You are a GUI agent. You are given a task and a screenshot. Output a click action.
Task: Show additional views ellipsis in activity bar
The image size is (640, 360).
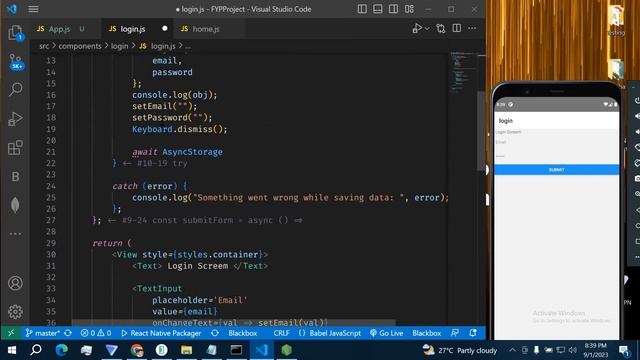(x=16, y=234)
